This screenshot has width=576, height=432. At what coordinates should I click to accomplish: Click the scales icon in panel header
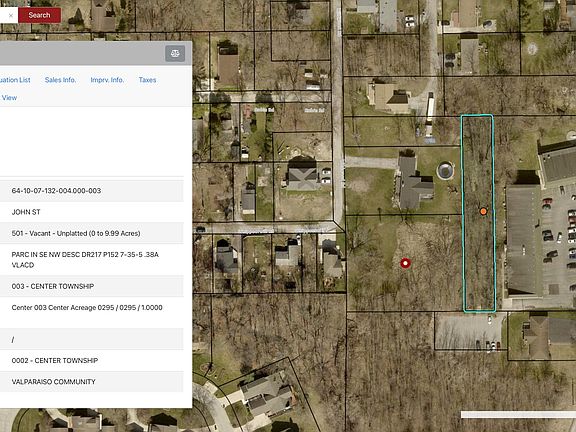(175, 54)
